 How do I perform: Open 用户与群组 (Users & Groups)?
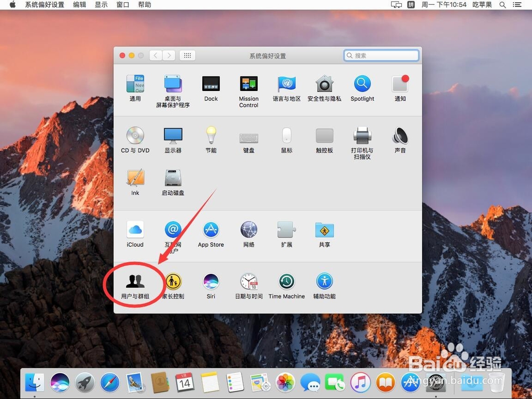(x=135, y=286)
